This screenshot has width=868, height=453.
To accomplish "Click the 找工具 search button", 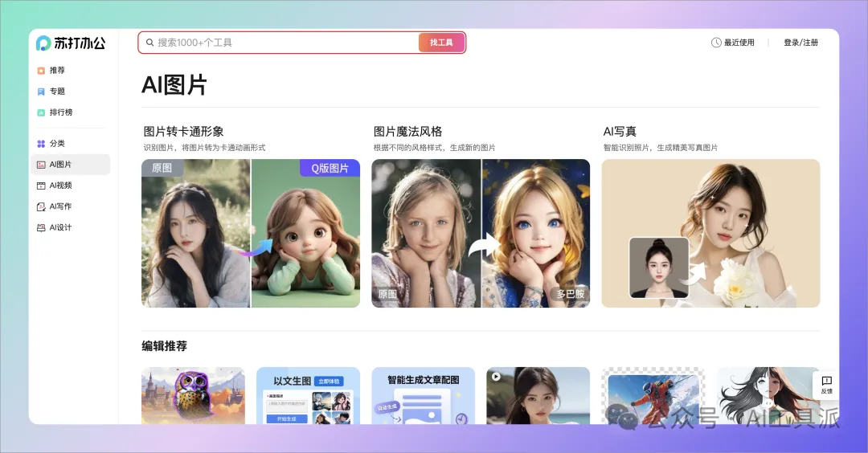I will (441, 43).
